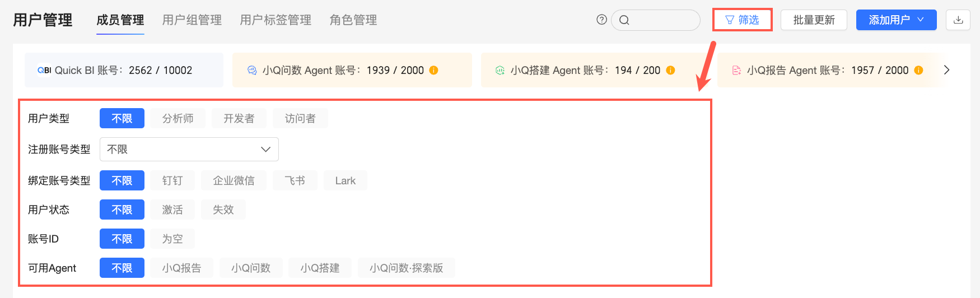
Task: Click the help question mark icon
Action: pyautogui.click(x=601, y=20)
